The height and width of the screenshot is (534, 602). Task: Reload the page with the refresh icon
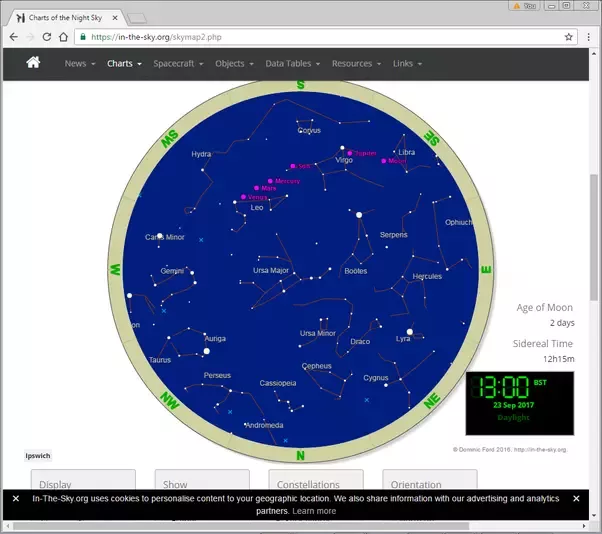pyautogui.click(x=47, y=37)
